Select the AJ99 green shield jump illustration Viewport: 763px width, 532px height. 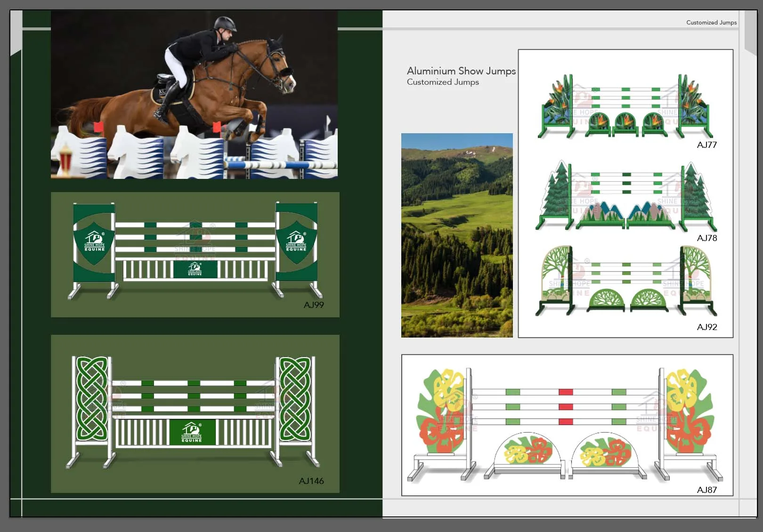195,251
